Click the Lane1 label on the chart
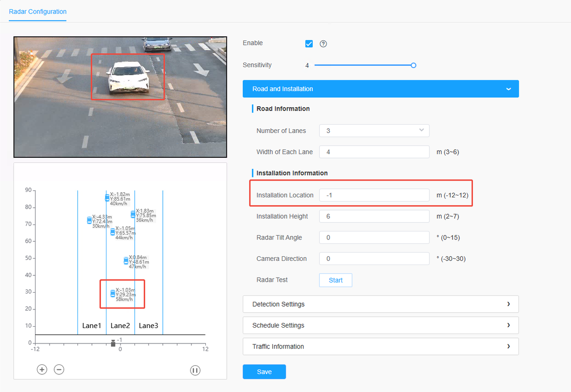571x392 pixels. (x=92, y=326)
